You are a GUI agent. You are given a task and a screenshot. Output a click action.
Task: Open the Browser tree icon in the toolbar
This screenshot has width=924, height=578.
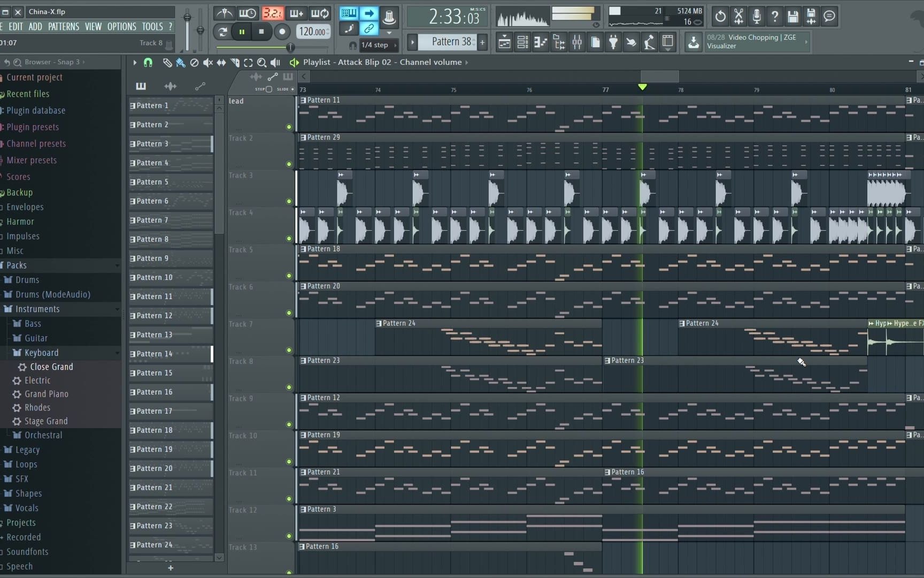click(x=559, y=42)
